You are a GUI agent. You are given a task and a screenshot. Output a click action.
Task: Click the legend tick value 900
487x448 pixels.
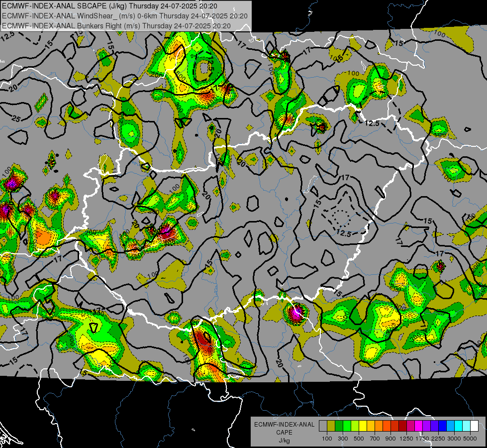(390, 439)
